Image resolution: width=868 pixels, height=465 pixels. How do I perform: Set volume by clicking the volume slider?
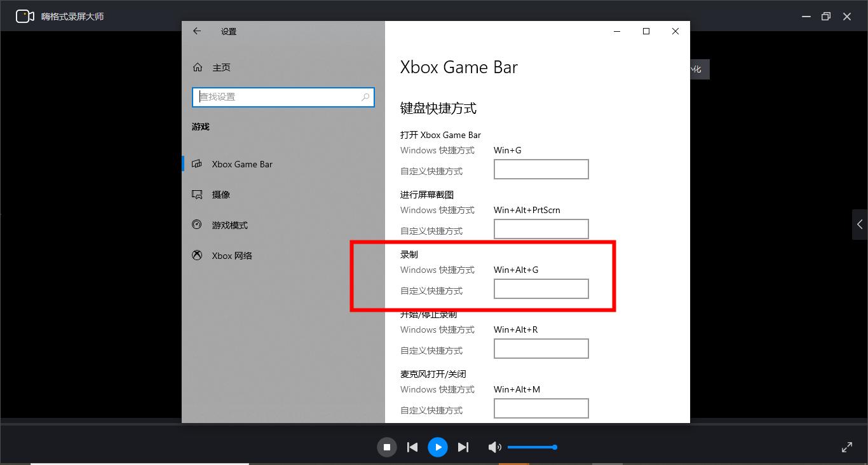[x=532, y=447]
